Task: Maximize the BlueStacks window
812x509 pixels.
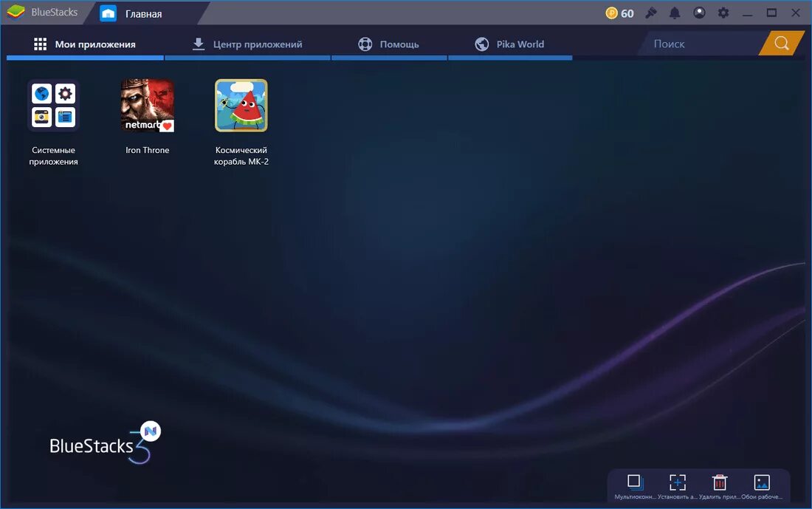Action: (771, 13)
